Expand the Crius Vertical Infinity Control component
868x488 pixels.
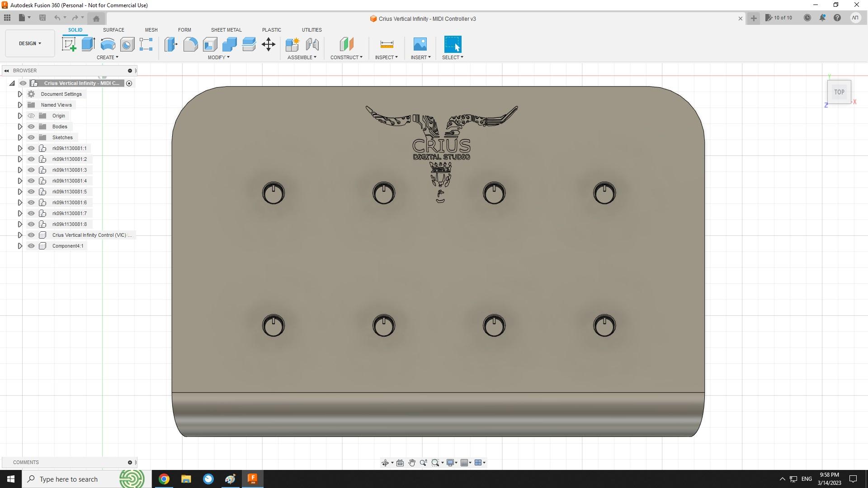point(20,235)
